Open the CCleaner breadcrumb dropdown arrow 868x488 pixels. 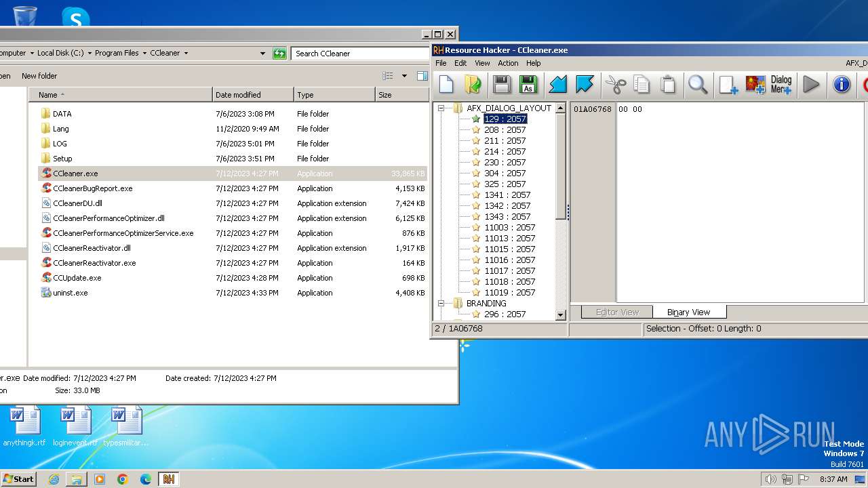[x=186, y=53]
